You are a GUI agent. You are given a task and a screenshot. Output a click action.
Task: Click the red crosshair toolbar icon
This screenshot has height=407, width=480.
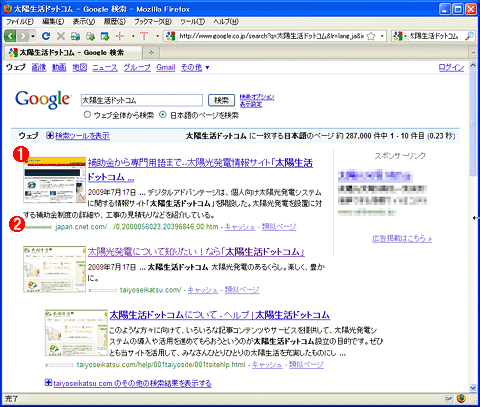point(120,36)
